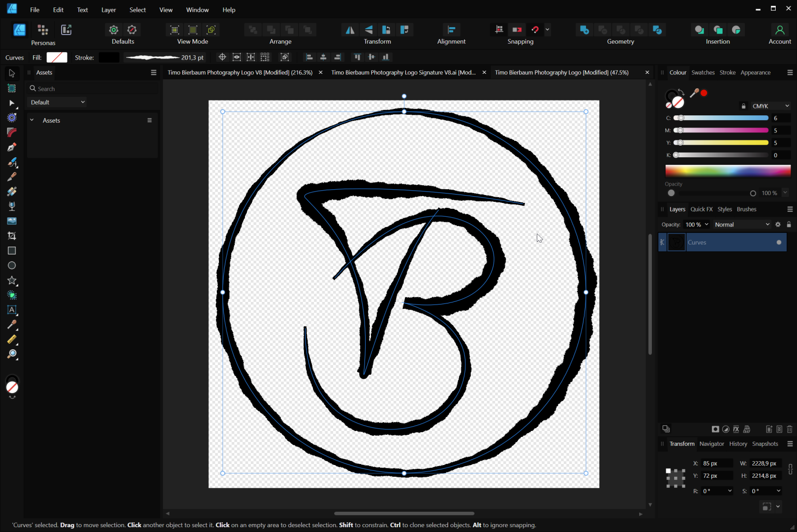The image size is (797, 532).
Task: Select the Node tool
Action: [x=12, y=103]
